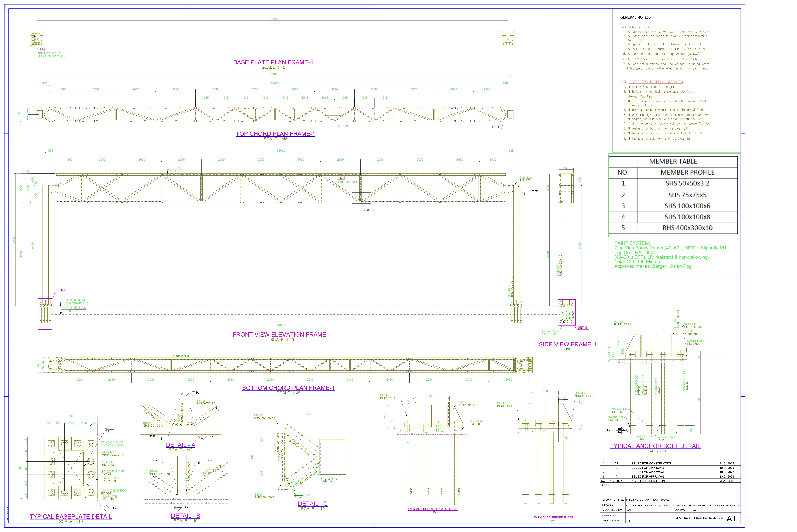The height and width of the screenshot is (532, 797).
Task: Select issued date '18.01.2026' in title block
Action: [696, 510]
